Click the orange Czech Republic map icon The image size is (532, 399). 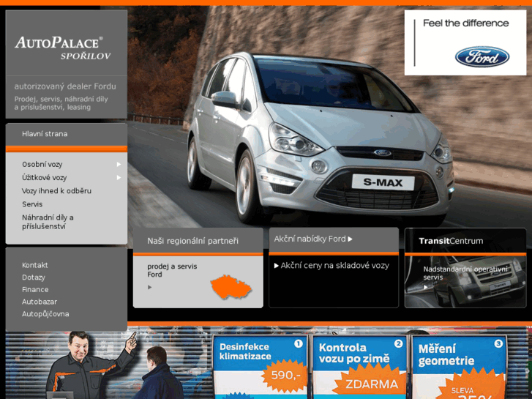(231, 287)
